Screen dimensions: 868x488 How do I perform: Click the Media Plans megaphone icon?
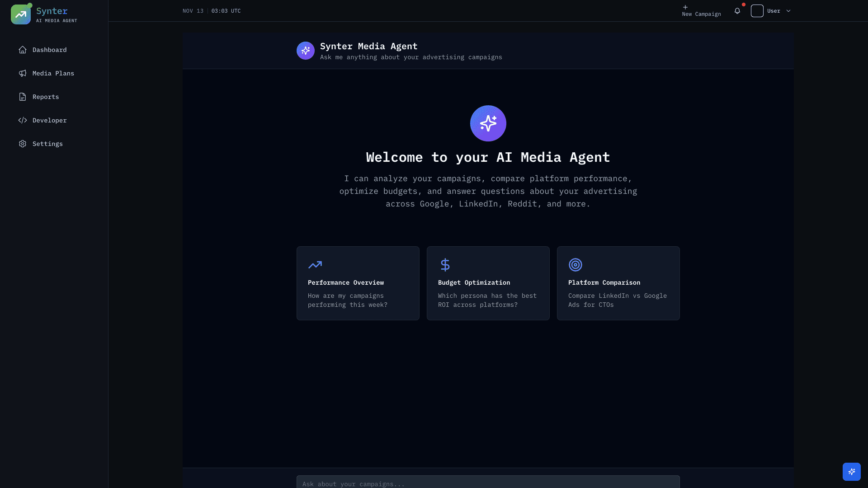[23, 73]
